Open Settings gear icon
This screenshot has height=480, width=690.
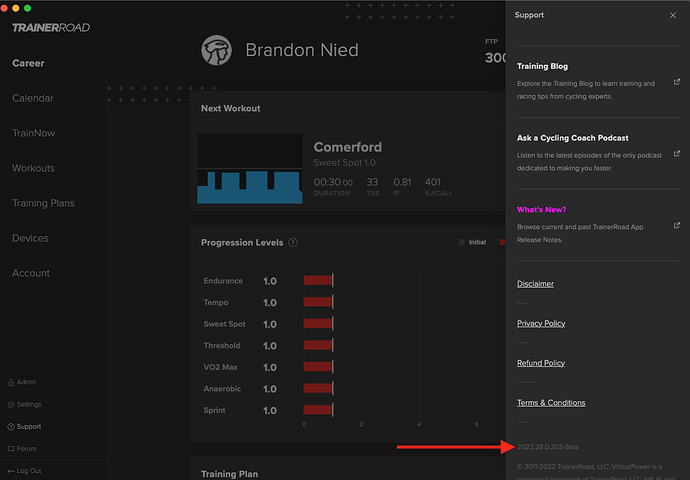click(x=11, y=404)
